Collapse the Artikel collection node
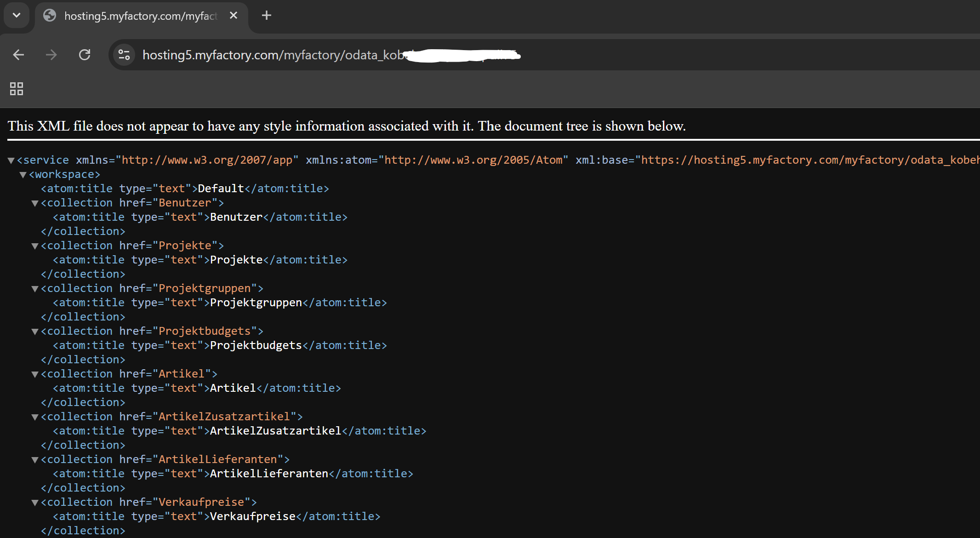Image resolution: width=980 pixels, height=538 pixels. click(x=35, y=374)
